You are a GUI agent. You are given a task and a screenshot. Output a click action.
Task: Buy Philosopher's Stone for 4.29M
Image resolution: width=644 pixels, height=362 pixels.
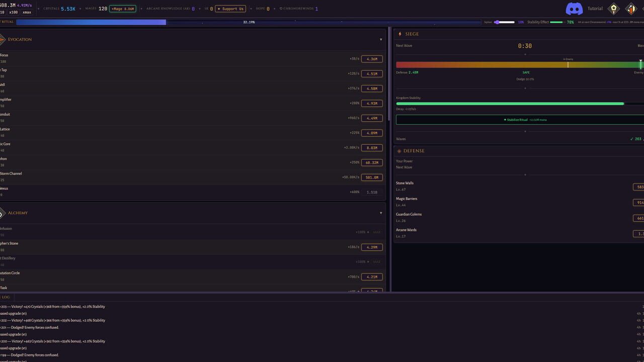click(x=372, y=247)
